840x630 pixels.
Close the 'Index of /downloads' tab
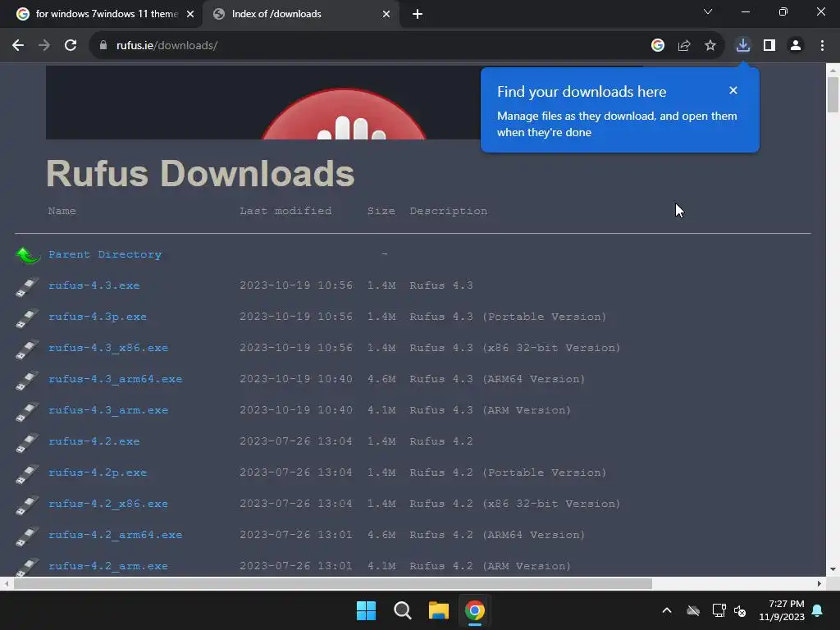[x=386, y=14]
